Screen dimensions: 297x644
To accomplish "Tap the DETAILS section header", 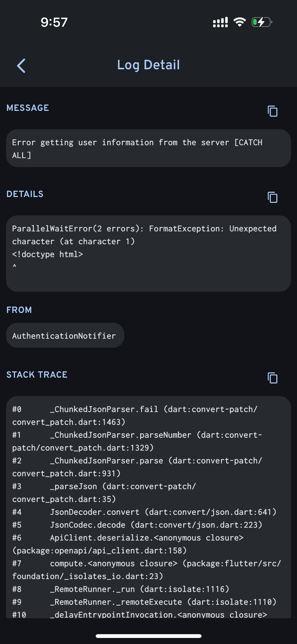I will pos(25,194).
